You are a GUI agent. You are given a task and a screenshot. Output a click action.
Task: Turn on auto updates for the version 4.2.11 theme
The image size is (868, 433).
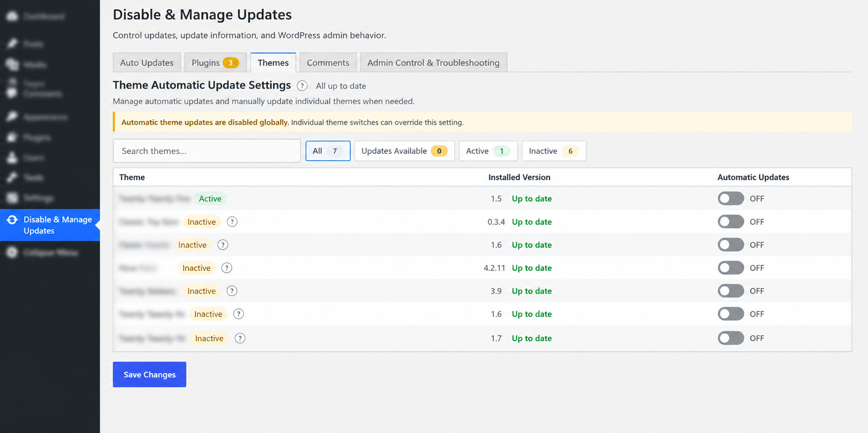click(731, 268)
